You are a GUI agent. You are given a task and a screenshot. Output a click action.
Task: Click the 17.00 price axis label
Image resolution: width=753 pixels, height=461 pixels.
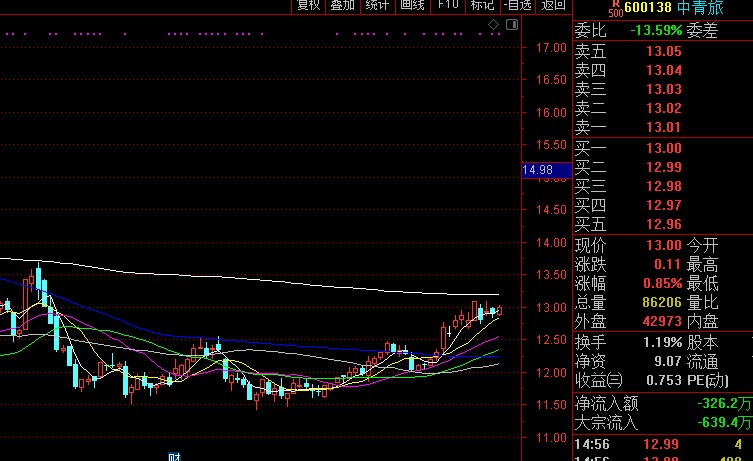(x=551, y=48)
